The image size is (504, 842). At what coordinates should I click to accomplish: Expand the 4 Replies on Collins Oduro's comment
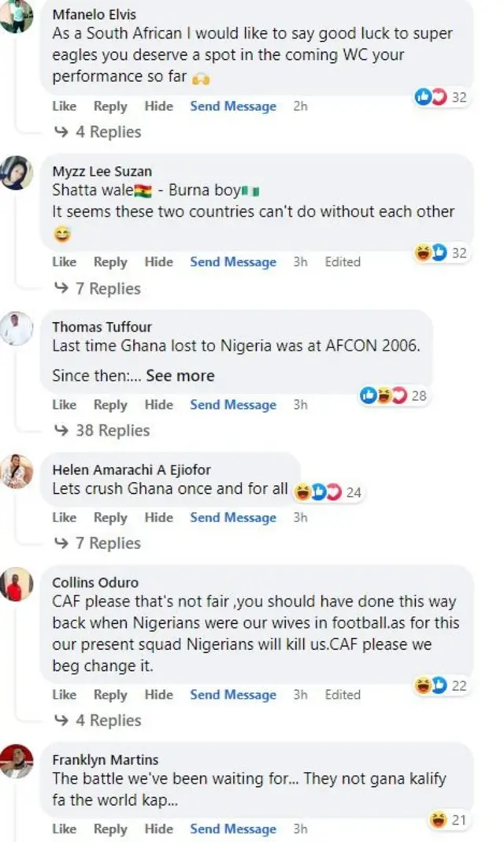[112, 720]
